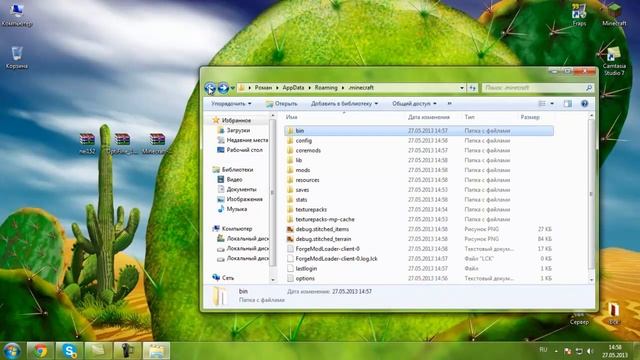Select the texturepacks folder
The width and height of the screenshot is (640, 360).
419,209
